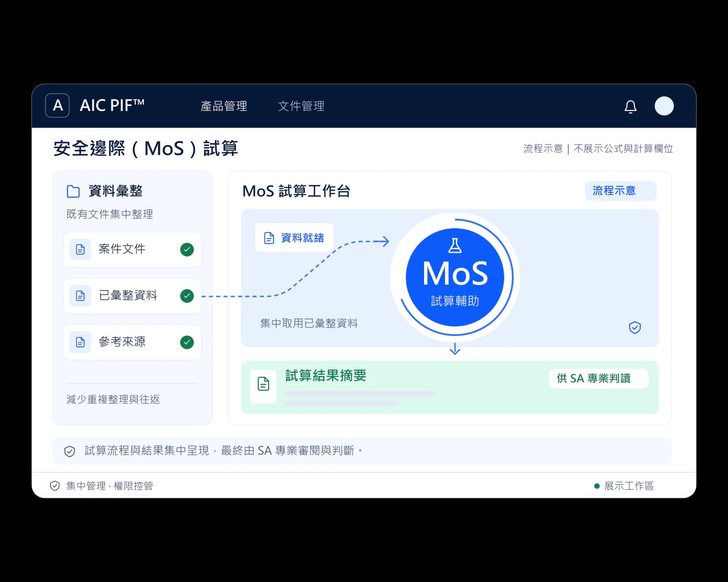
Task: Click the shield icon beside 試算流程與結果集中呈現
Action: pyautogui.click(x=70, y=451)
